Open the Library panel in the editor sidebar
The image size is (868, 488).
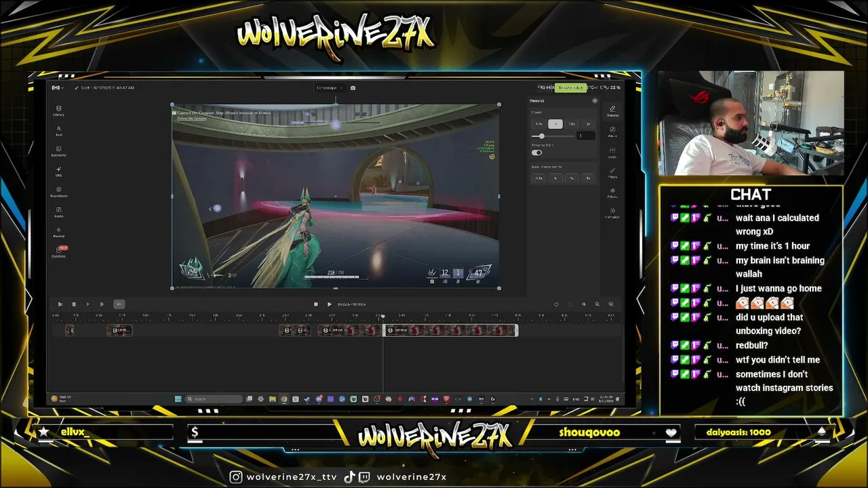click(59, 110)
